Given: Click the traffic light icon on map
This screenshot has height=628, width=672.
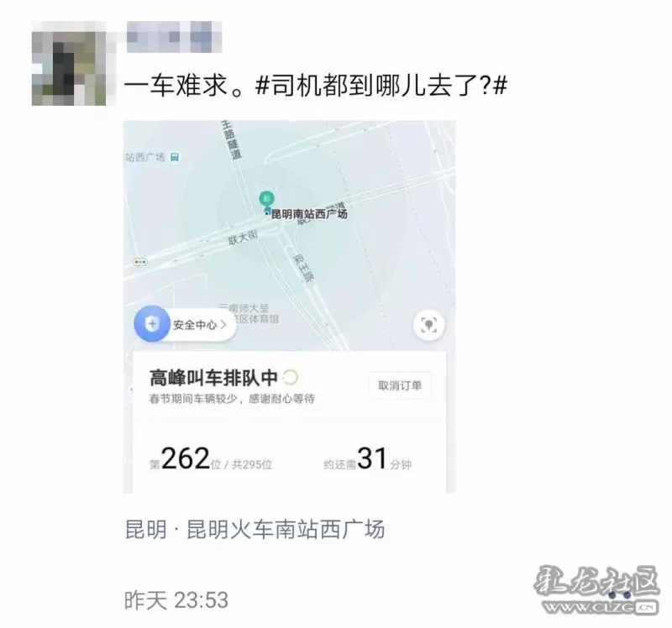Looking at the screenshot, I should [140, 262].
